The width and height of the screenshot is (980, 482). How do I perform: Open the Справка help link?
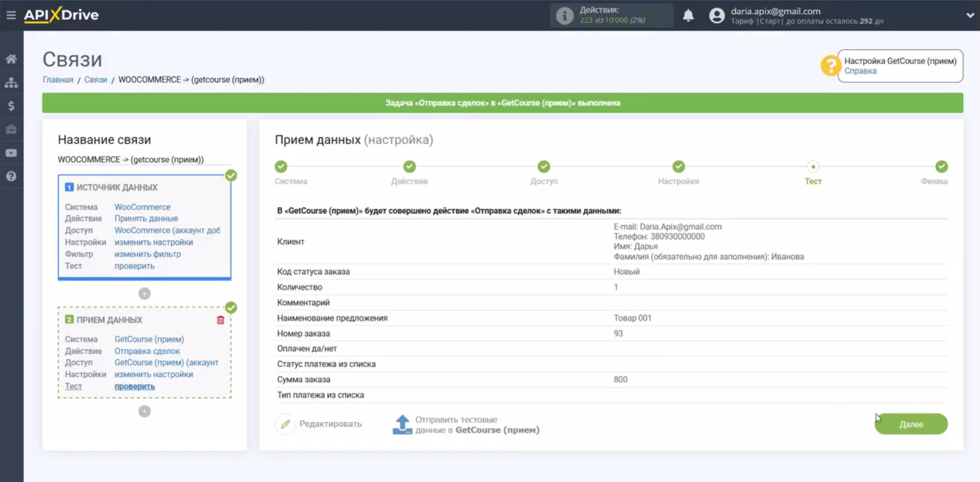click(860, 71)
